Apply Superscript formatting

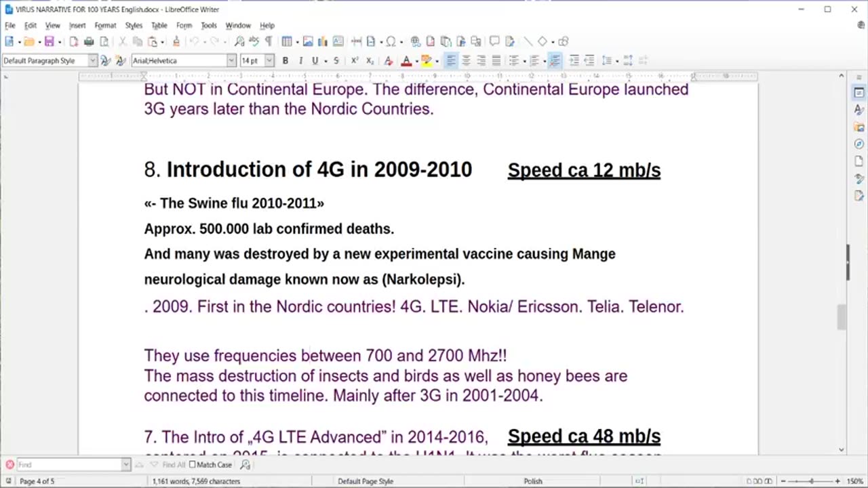point(355,60)
